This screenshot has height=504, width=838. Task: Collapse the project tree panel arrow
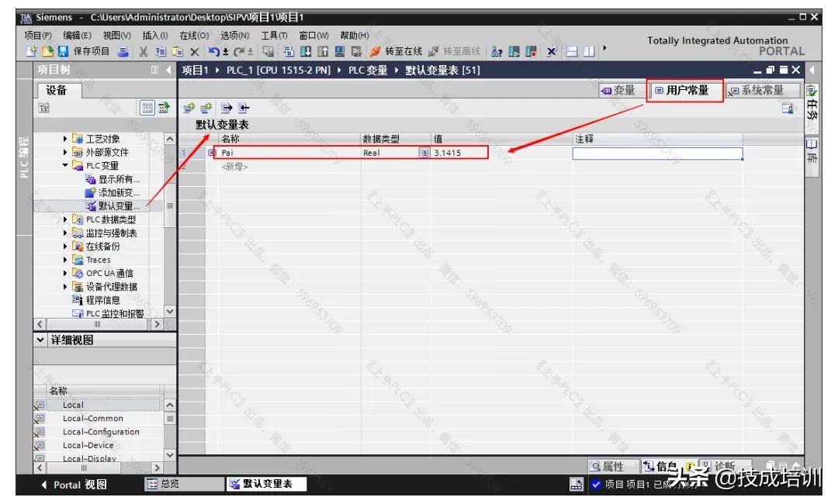(x=169, y=70)
